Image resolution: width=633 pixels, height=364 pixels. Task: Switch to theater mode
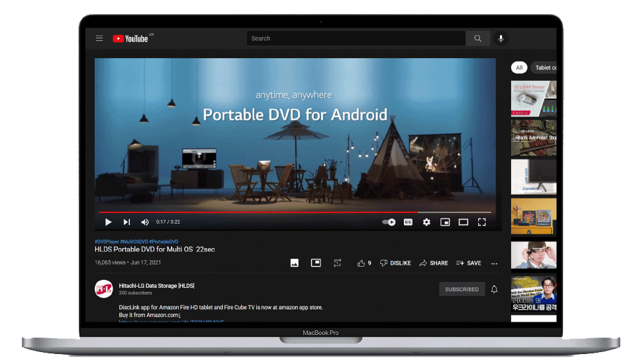point(463,222)
